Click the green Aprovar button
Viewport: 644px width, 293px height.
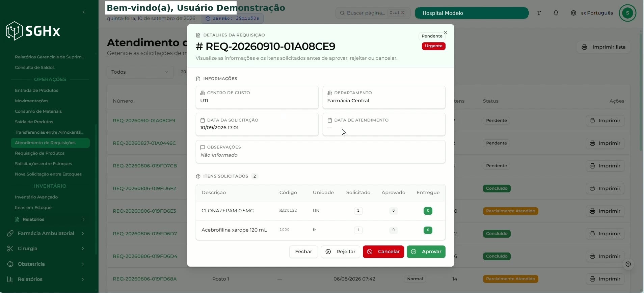(x=426, y=251)
